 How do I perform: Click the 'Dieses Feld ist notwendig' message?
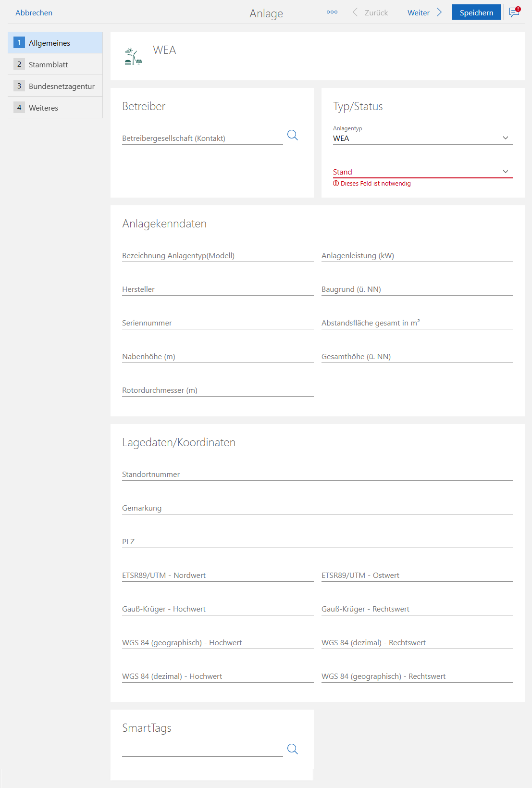click(376, 184)
